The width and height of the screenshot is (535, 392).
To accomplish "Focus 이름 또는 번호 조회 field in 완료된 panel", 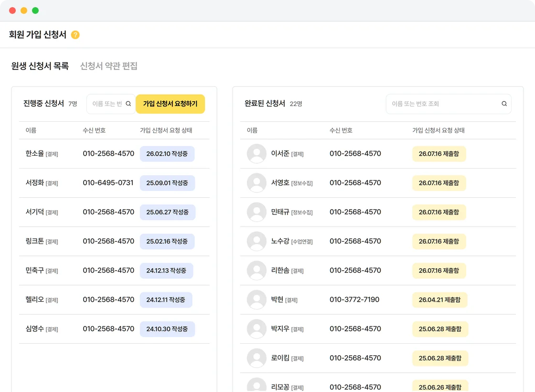I will [449, 104].
